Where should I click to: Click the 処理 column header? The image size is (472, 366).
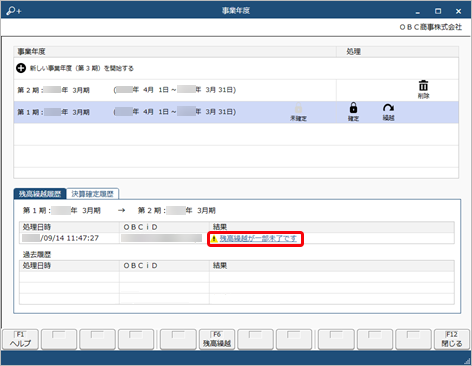click(x=397, y=52)
